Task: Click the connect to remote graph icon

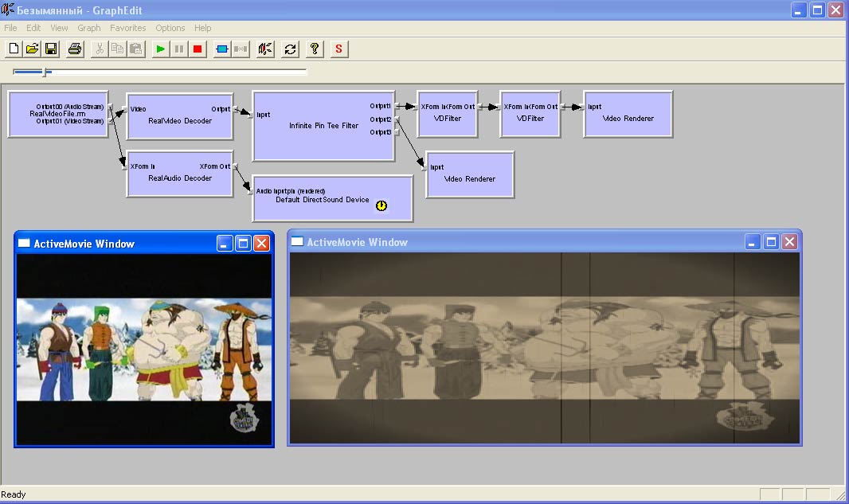Action: (x=265, y=49)
